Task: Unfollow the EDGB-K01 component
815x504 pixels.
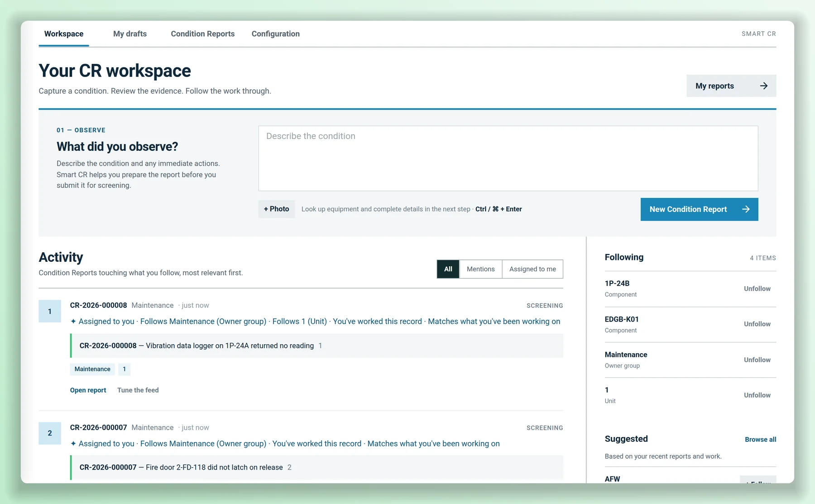Action: pyautogui.click(x=757, y=324)
